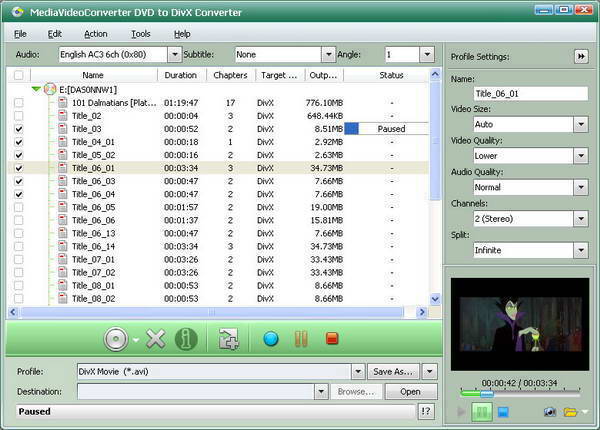Click DVD disc icon of E:[DAS0NNW1]
Viewport: 600px width, 430px height.
coord(50,90)
